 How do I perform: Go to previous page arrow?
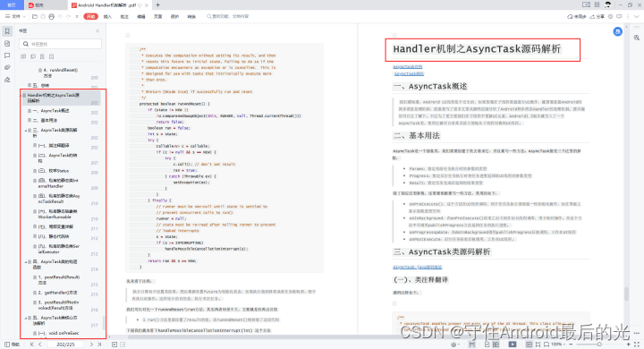click(40, 345)
